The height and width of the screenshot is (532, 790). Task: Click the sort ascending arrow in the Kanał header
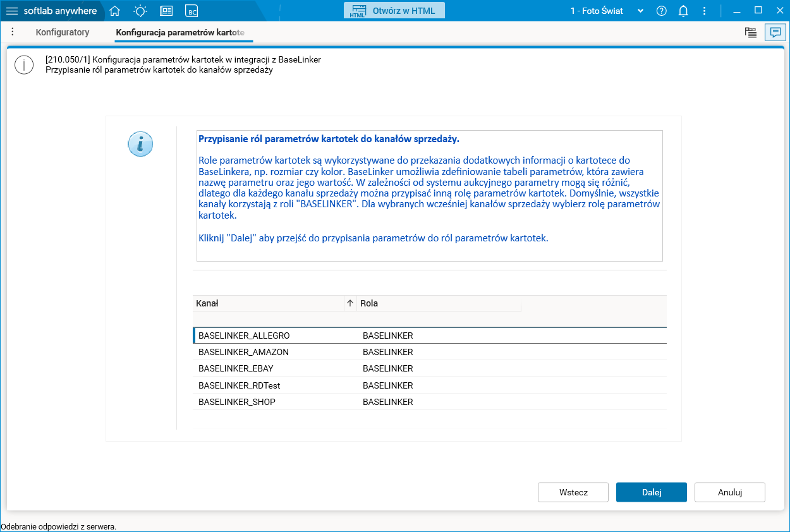(x=350, y=303)
